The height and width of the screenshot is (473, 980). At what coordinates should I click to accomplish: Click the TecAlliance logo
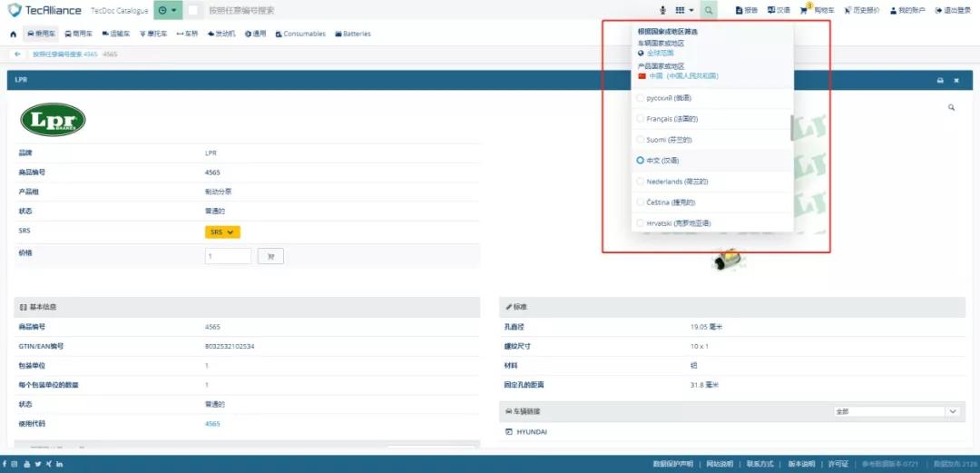point(44,10)
